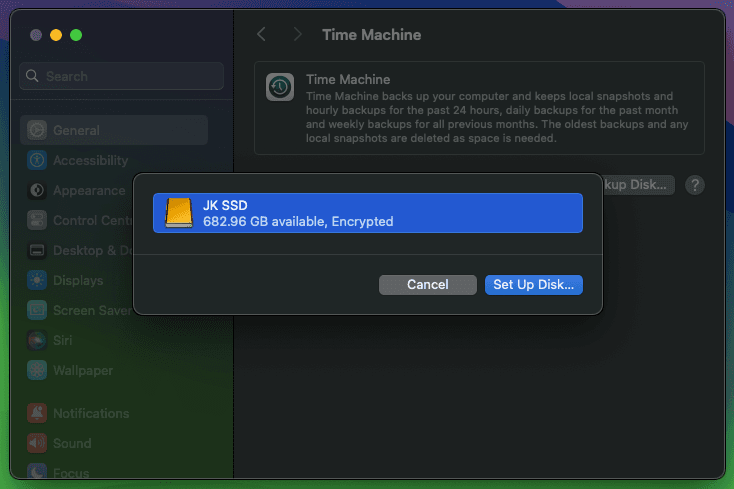Click the Focus label in sidebar
This screenshot has width=734, height=489.
coord(71,473)
